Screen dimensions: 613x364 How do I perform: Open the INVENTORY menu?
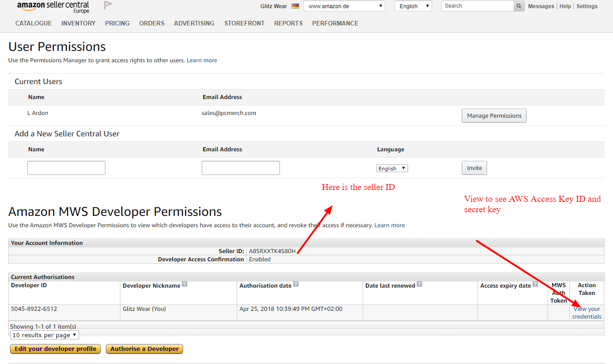tap(79, 23)
